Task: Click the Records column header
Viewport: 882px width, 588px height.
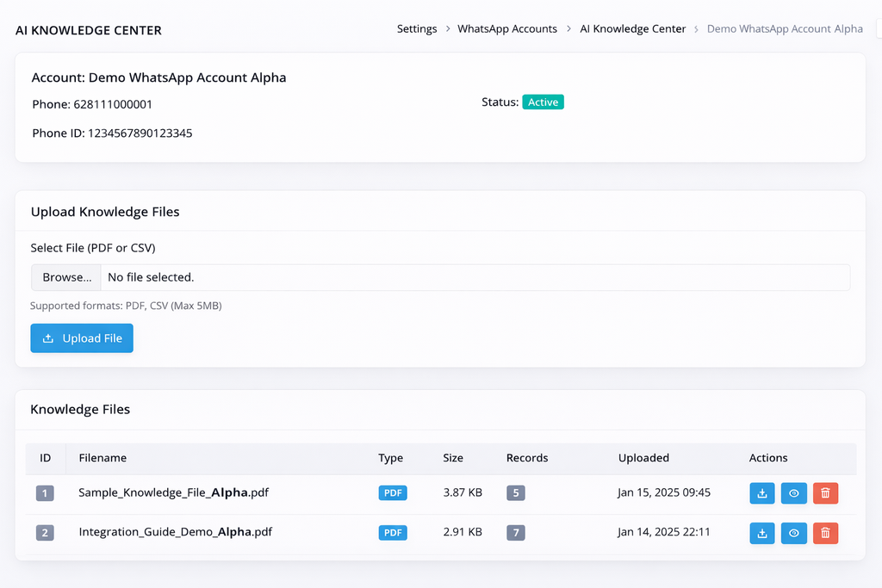Action: pyautogui.click(x=526, y=458)
